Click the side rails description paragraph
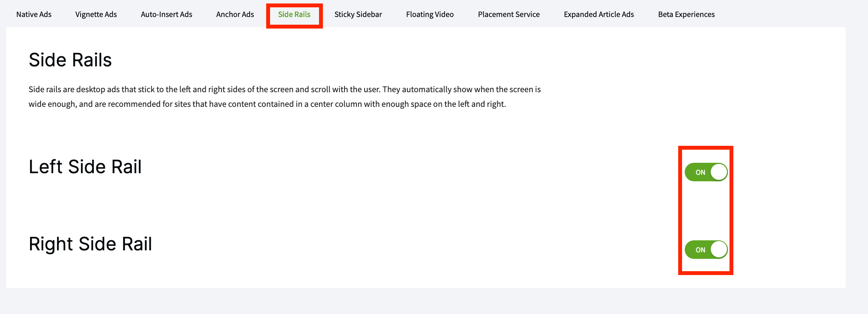The height and width of the screenshot is (314, 868). 285,97
